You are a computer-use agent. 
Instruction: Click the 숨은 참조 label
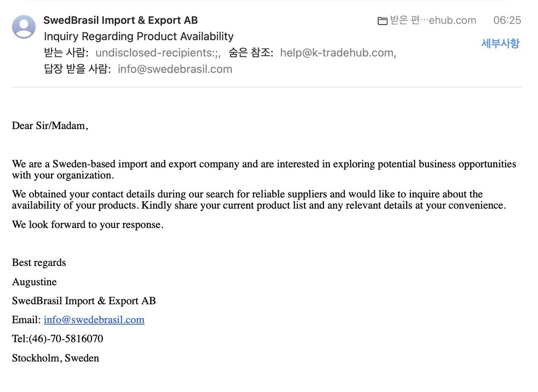pyautogui.click(x=251, y=53)
